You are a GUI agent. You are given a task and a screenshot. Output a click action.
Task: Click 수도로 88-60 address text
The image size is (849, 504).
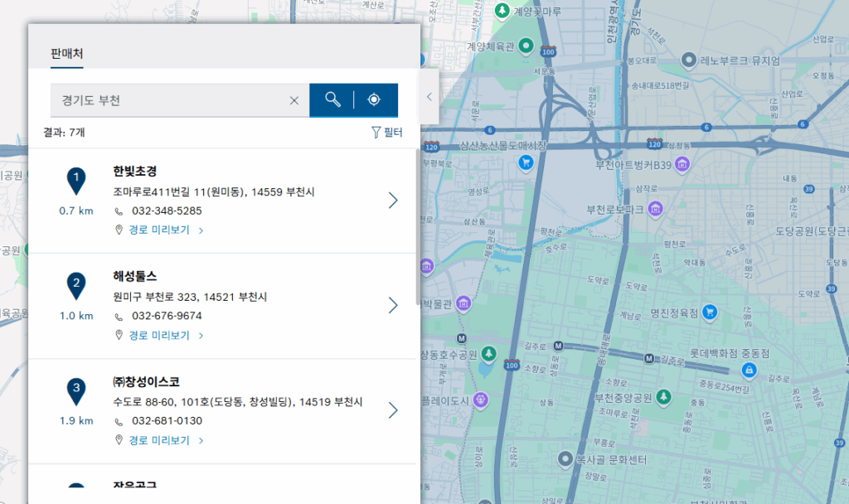(238, 402)
